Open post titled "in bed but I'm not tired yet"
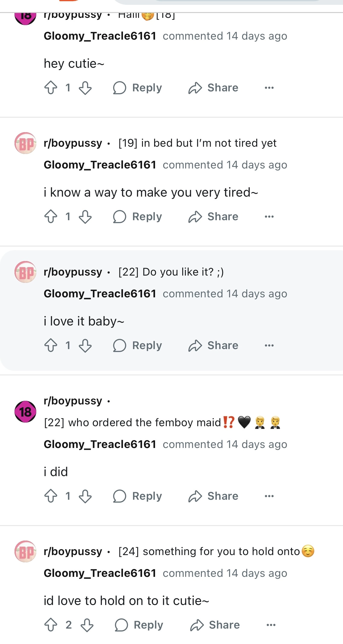The width and height of the screenshot is (343, 644). click(197, 143)
